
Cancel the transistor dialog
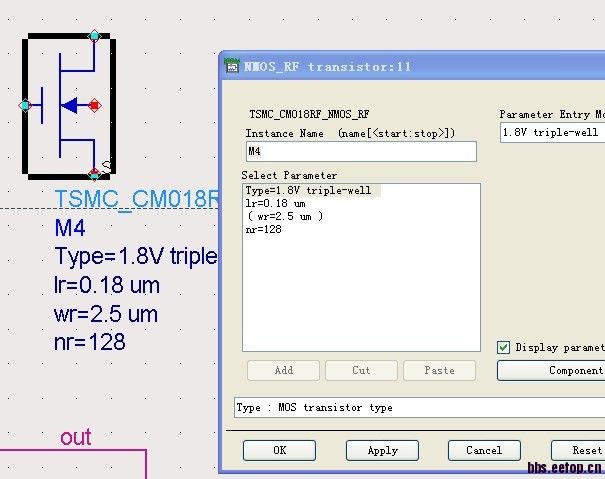pos(484,450)
